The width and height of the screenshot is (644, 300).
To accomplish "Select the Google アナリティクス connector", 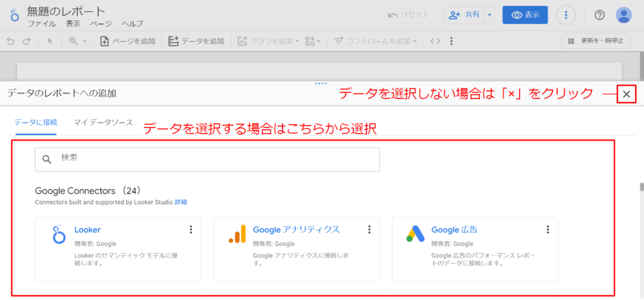I will point(296,250).
